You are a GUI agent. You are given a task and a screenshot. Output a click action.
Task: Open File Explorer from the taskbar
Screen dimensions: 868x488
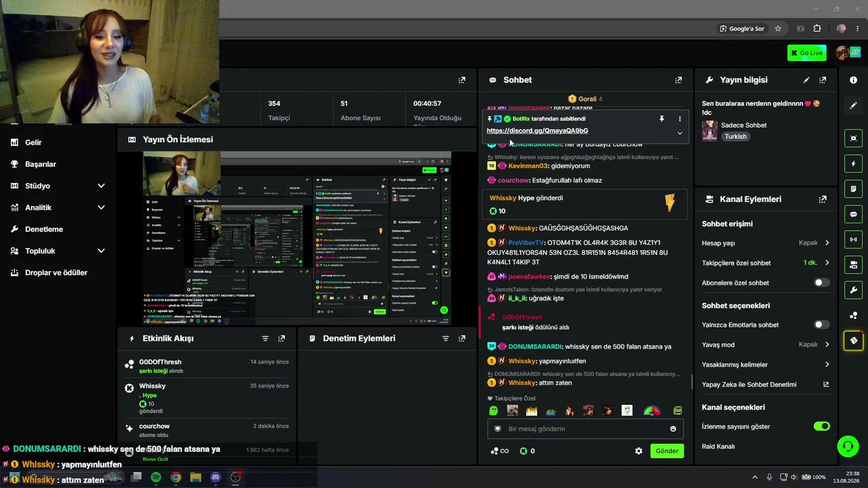pos(196,477)
